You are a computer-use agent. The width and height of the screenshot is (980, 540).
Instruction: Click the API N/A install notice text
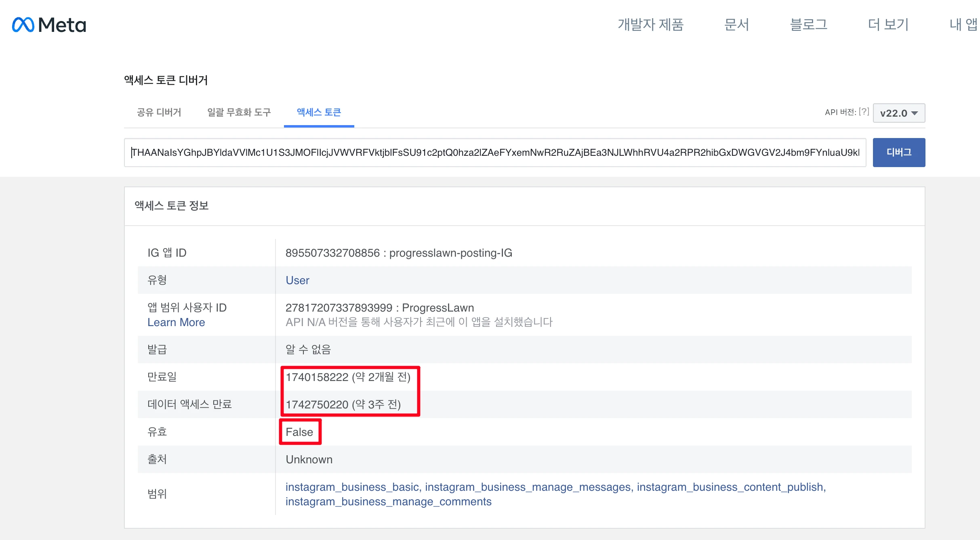click(x=419, y=322)
